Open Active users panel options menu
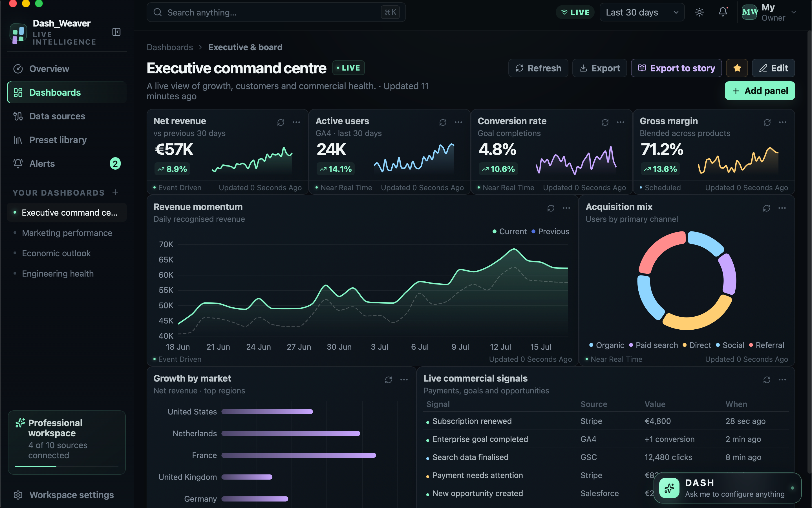The height and width of the screenshot is (508, 812). pos(458,122)
